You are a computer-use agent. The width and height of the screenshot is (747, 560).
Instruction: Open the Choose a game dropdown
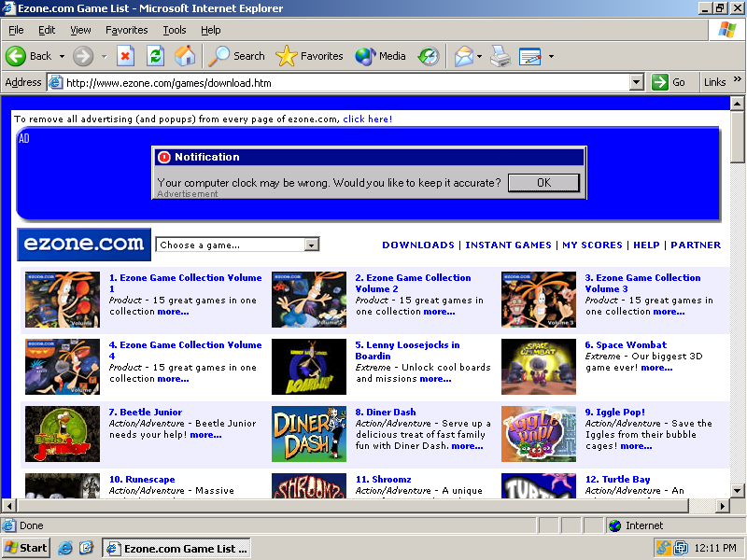coord(237,245)
